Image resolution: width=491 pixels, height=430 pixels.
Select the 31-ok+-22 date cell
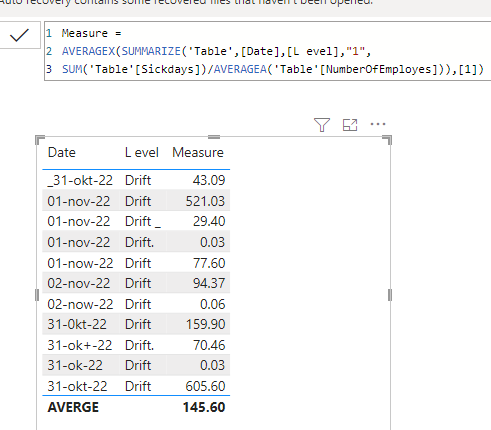pos(80,345)
